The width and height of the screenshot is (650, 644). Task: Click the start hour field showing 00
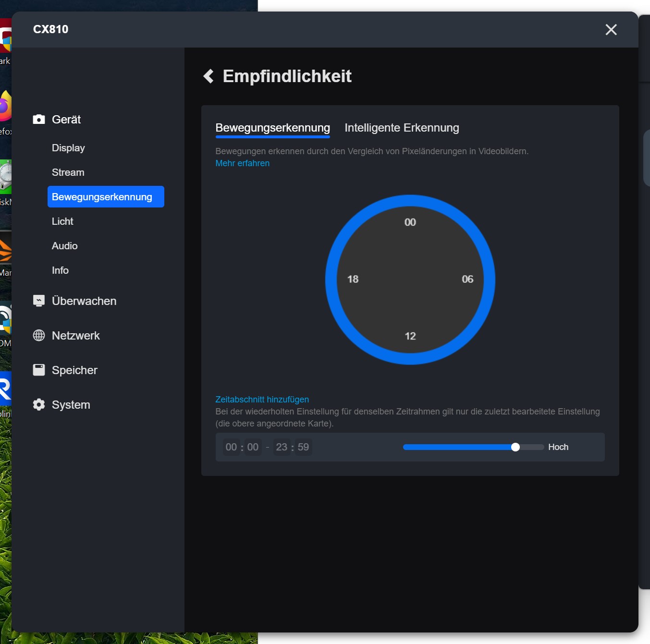232,447
